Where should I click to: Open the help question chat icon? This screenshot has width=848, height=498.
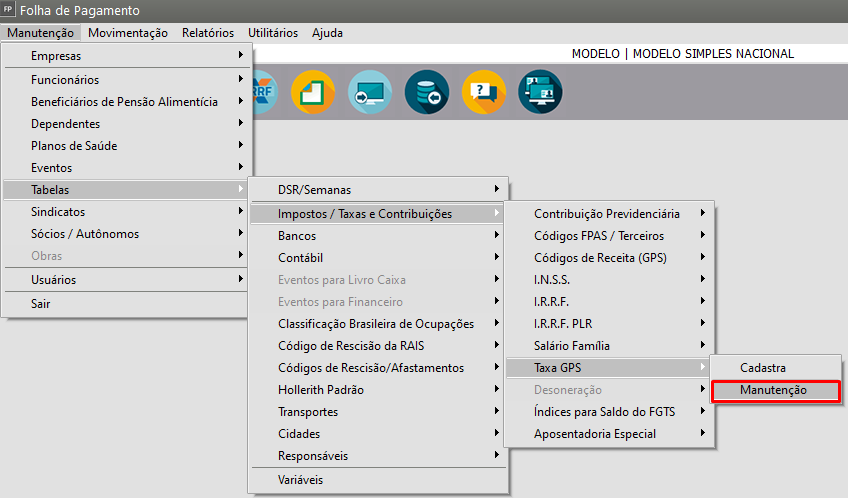coord(483,93)
